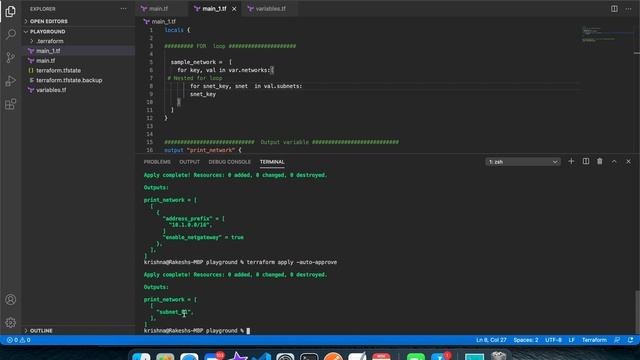Image resolution: width=640 pixels, height=360 pixels.
Task: Expand the Open Editors section
Action: click(x=78, y=21)
